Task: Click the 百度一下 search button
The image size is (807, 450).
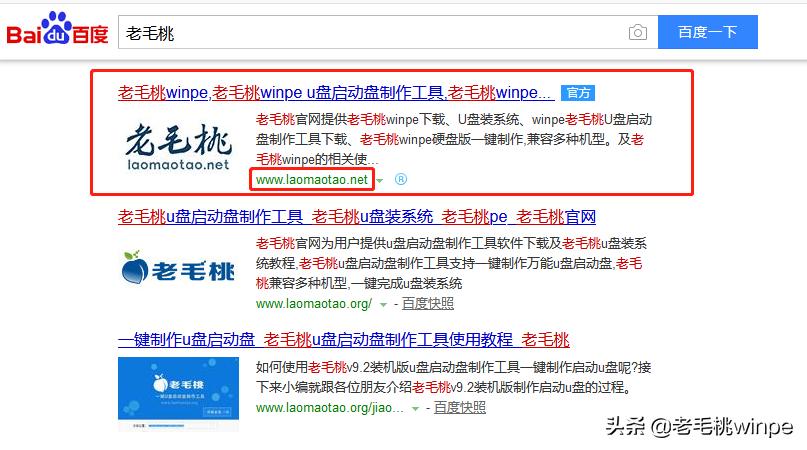Action: pos(708,32)
